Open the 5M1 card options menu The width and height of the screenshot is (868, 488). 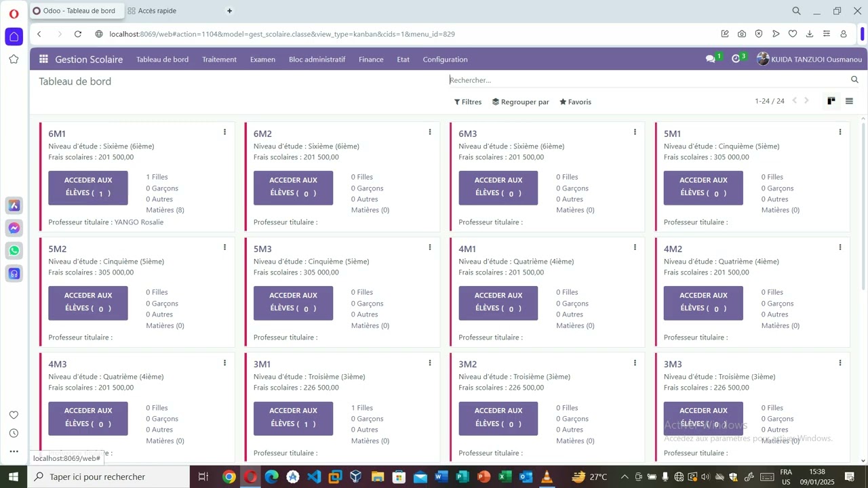click(x=840, y=132)
